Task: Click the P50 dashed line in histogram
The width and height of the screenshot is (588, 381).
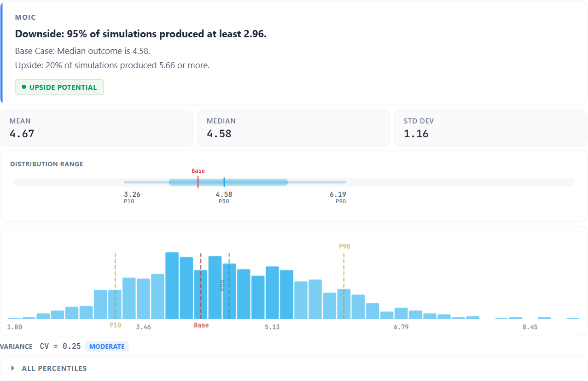Action: tap(229, 286)
